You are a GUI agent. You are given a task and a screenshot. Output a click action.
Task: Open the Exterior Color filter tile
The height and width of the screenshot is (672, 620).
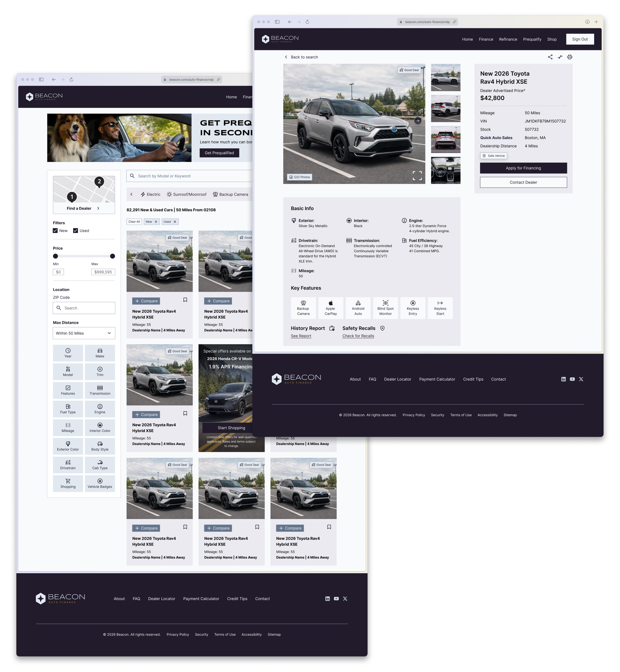coord(68,446)
